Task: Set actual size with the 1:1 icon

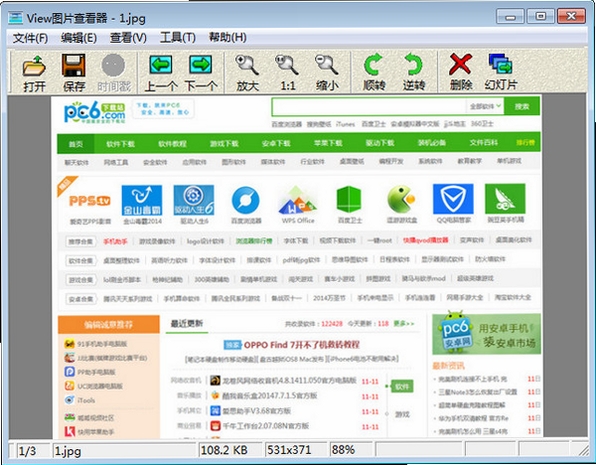Action: [287, 65]
